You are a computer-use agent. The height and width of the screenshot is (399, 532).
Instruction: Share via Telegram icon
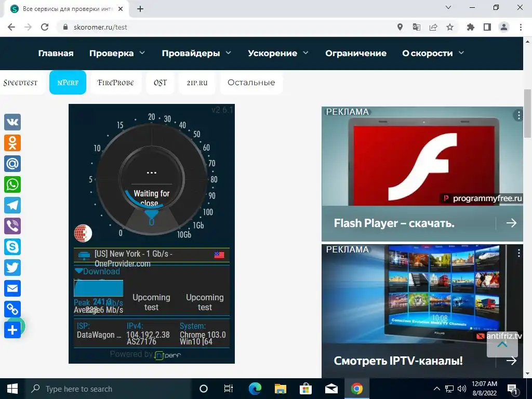click(x=12, y=205)
